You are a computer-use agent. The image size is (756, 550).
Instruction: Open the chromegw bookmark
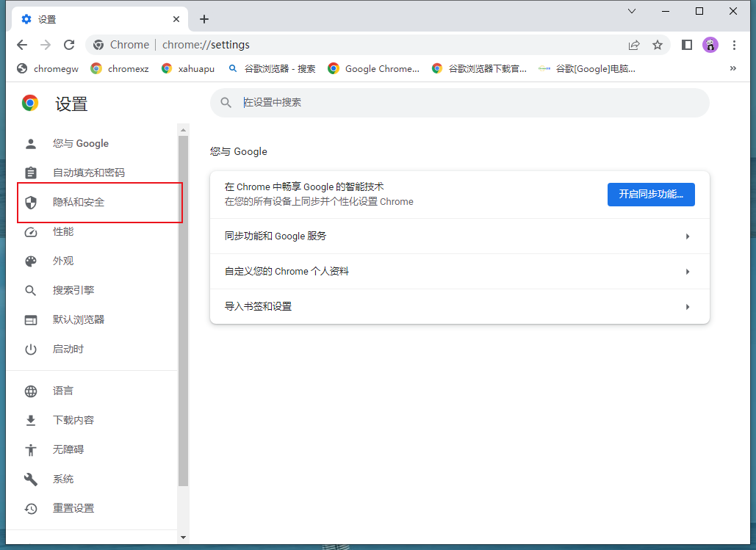48,68
